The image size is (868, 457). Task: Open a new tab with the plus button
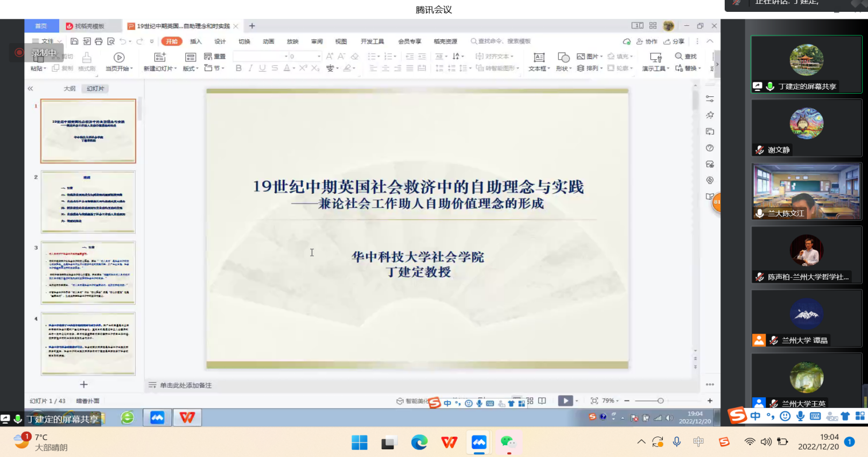pos(252,26)
